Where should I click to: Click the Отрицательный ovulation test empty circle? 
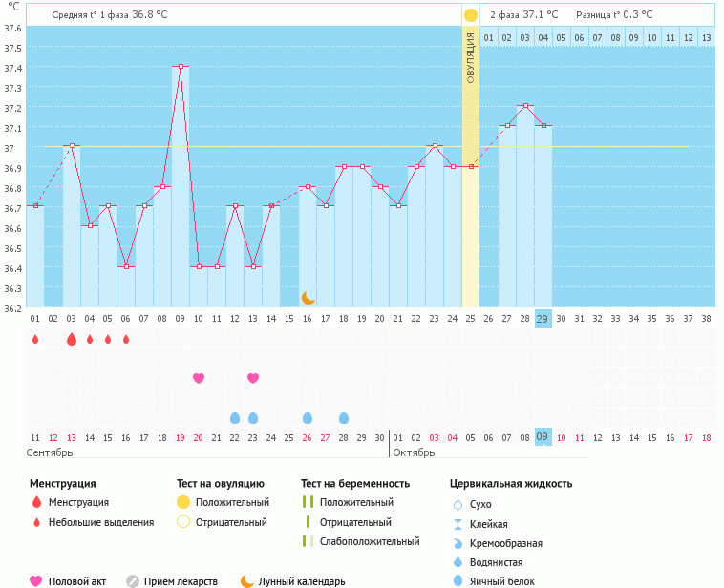182,522
